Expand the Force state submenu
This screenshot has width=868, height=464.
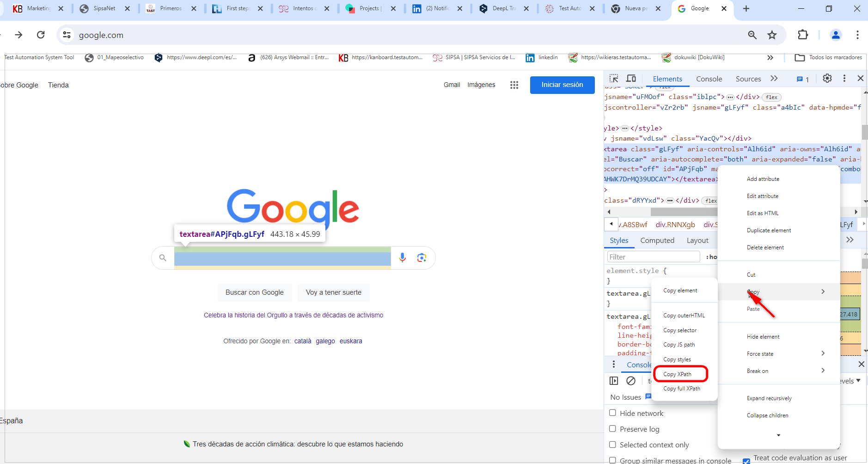pos(785,354)
